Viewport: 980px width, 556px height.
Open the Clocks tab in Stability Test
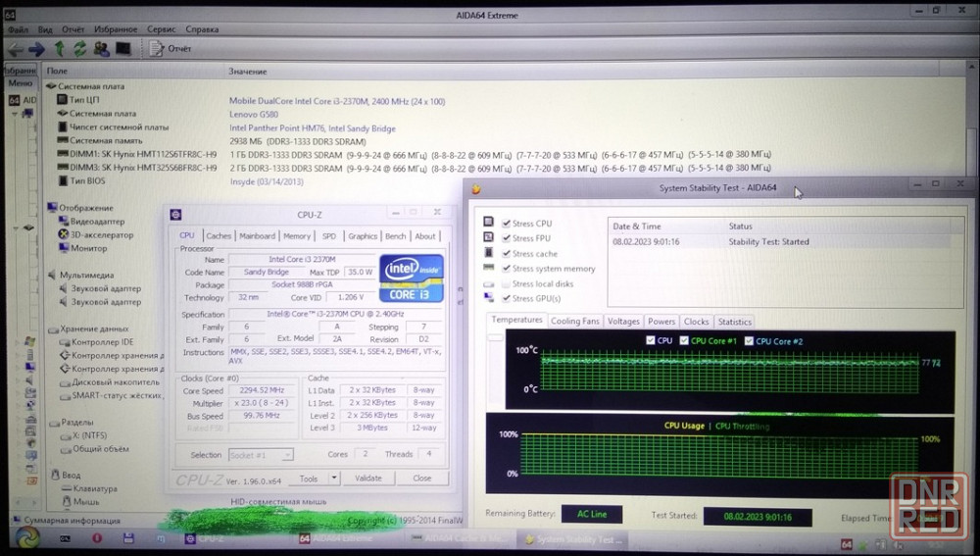click(x=696, y=322)
